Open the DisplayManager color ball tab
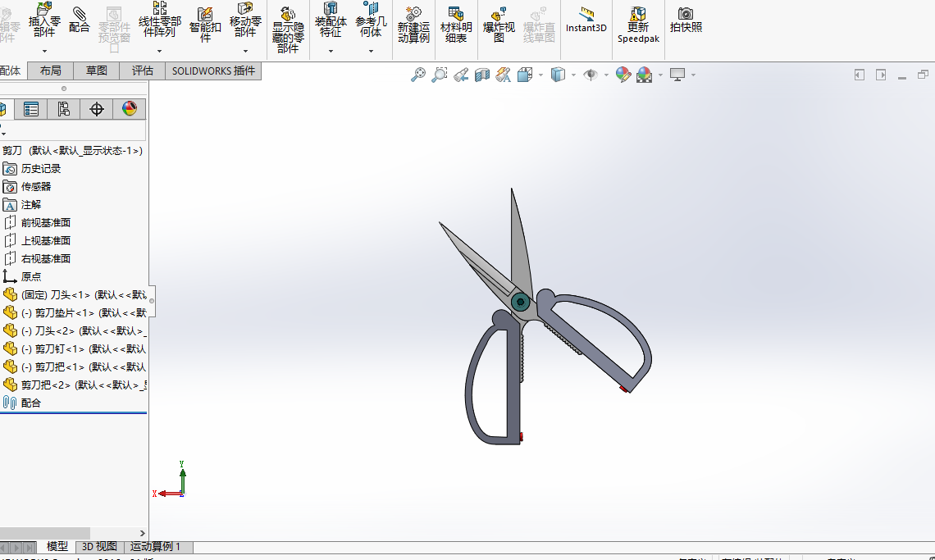 130,109
